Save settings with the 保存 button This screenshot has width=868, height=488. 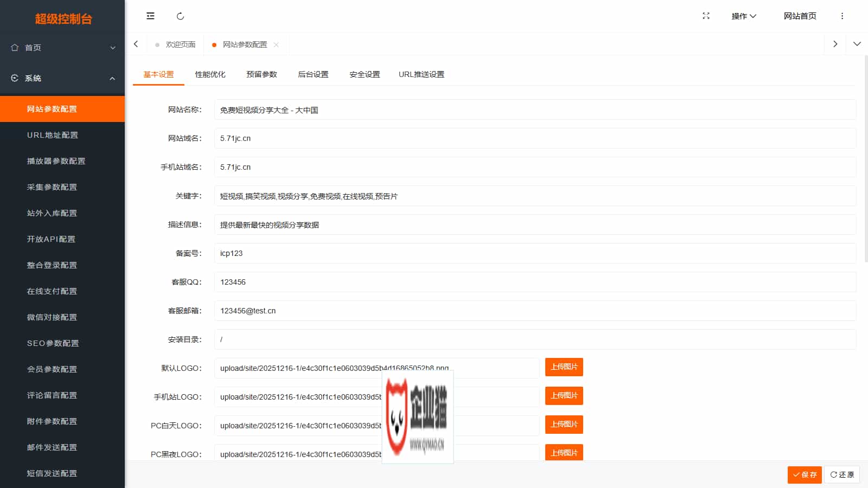(x=805, y=475)
